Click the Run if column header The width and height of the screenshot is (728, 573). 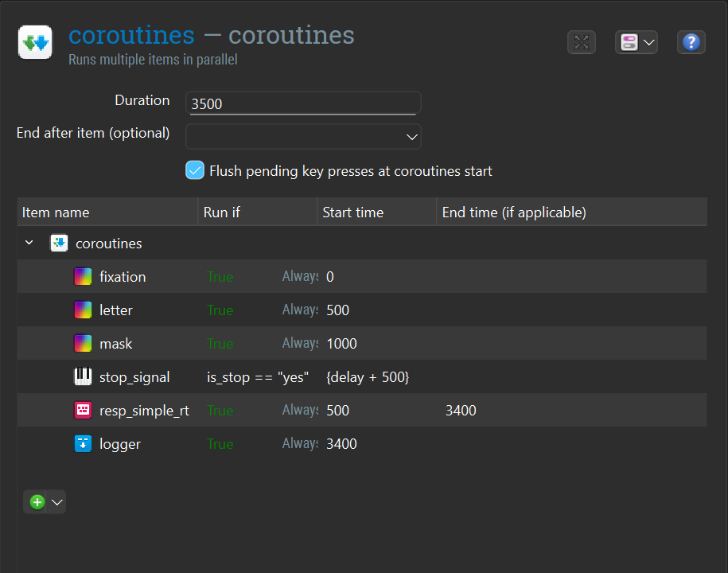click(258, 212)
